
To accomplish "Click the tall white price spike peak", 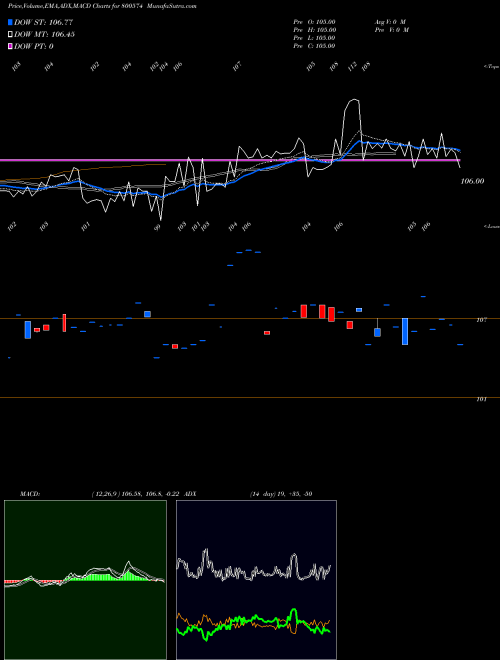I will coord(353,100).
